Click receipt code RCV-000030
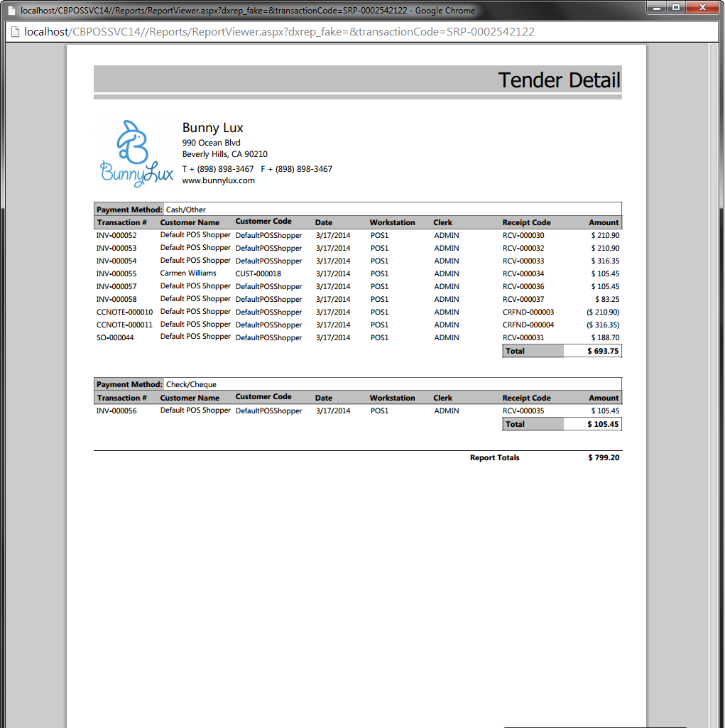The height and width of the screenshot is (728, 725). pyautogui.click(x=523, y=235)
